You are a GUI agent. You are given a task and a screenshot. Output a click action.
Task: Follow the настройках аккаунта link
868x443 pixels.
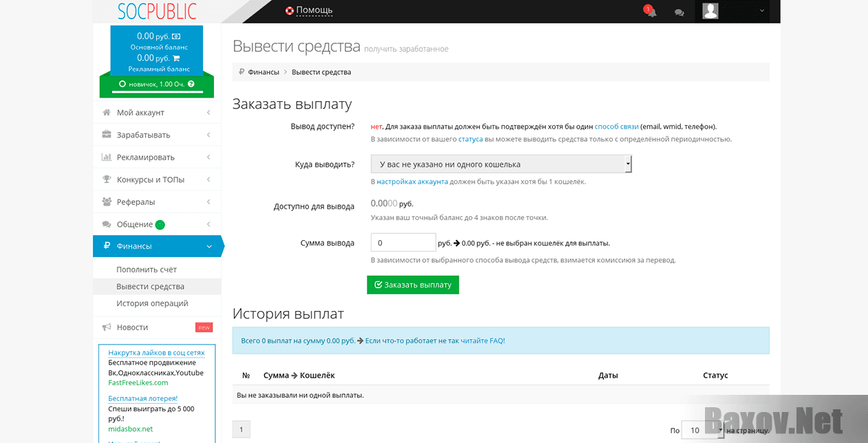click(x=412, y=182)
